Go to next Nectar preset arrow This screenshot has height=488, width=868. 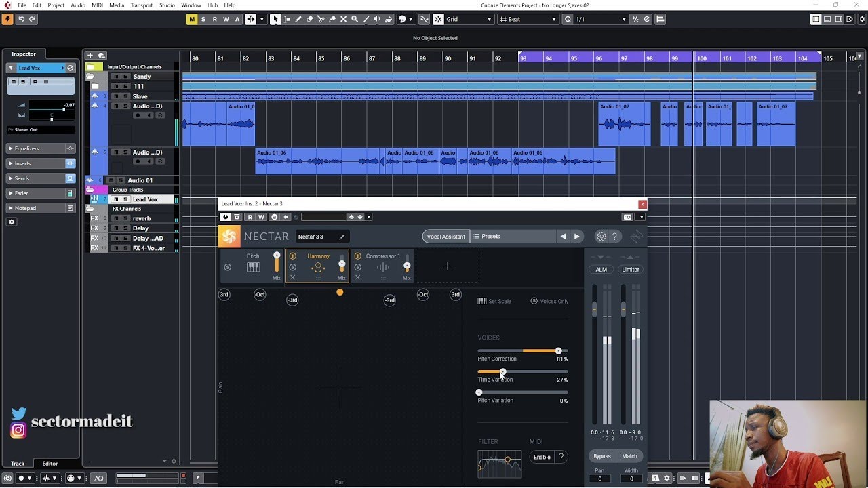[577, 237]
